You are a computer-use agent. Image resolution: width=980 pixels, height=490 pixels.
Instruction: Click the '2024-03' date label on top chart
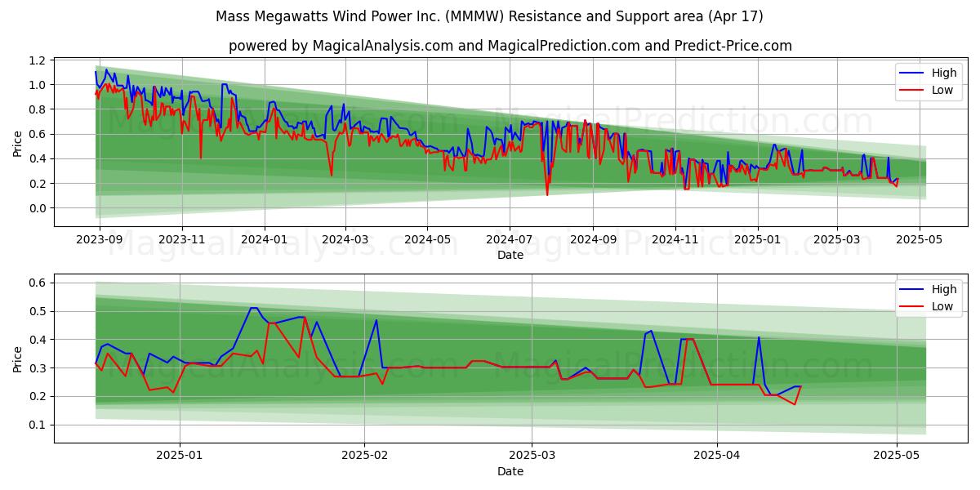[345, 241]
